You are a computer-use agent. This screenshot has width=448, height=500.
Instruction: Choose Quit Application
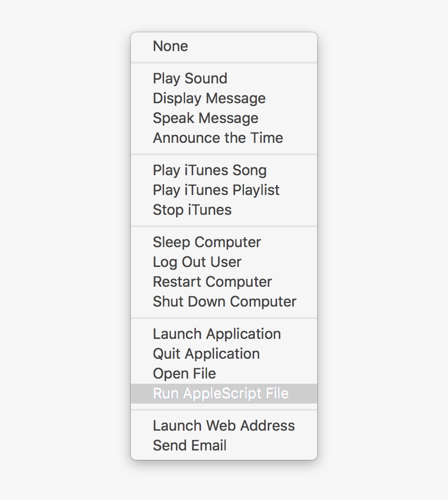click(x=206, y=353)
